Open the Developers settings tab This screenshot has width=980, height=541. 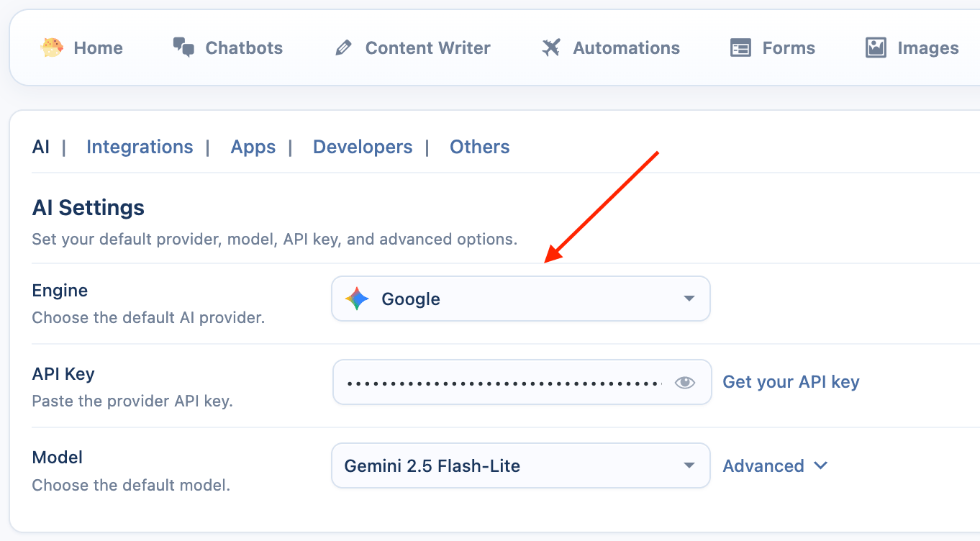[363, 147]
